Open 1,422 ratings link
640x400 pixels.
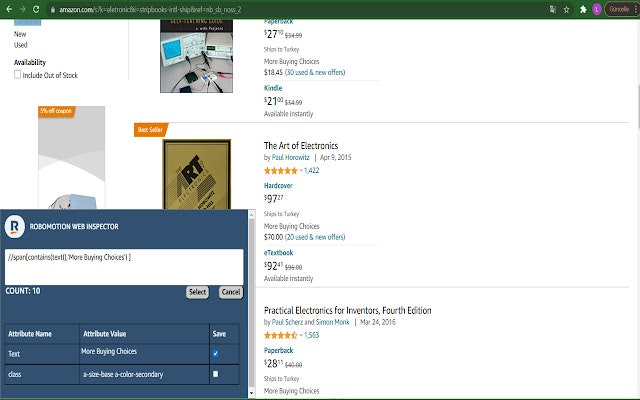(311, 171)
